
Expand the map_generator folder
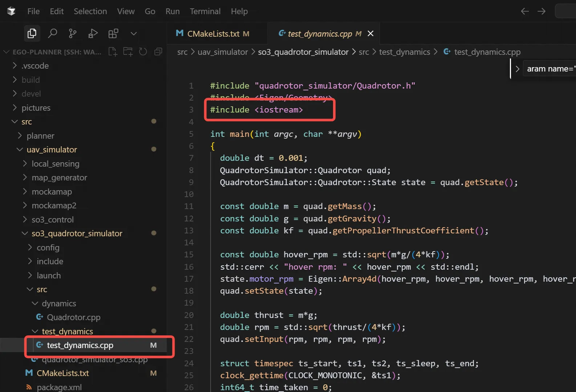coord(59,177)
